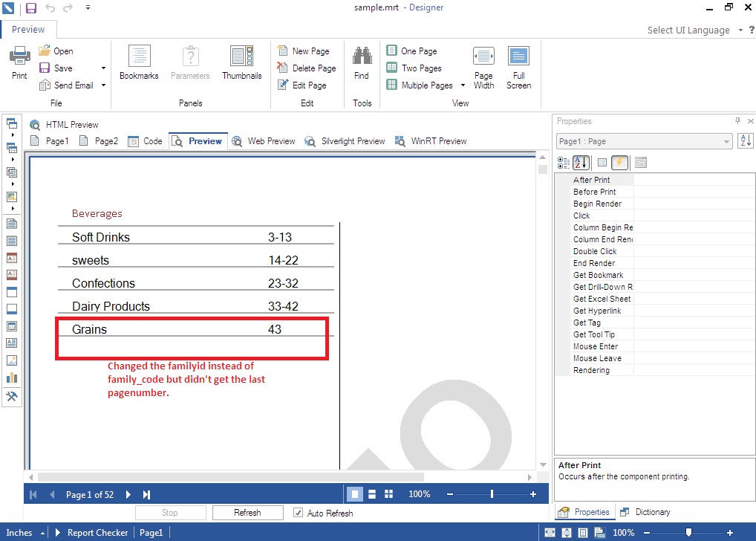Open a report file with Open
This screenshot has height=541, width=756.
coord(56,51)
